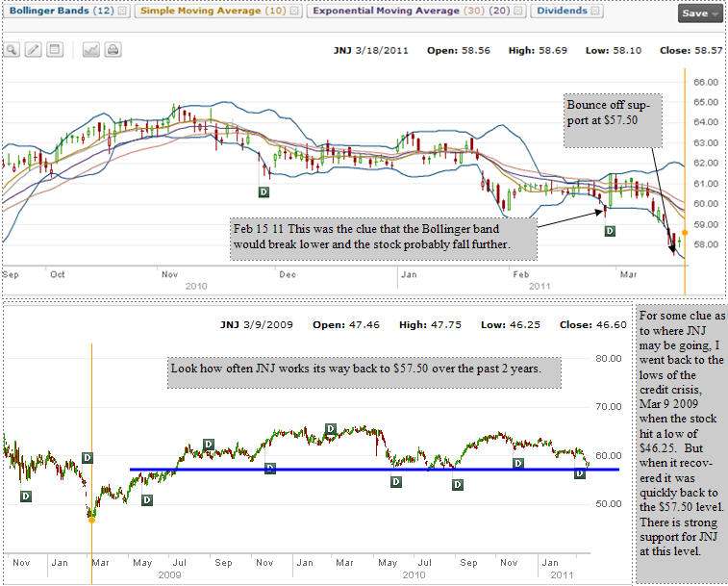728x586 pixels.
Task: Click the lower chart dividend marker near Aug 2009
Action: [x=209, y=445]
